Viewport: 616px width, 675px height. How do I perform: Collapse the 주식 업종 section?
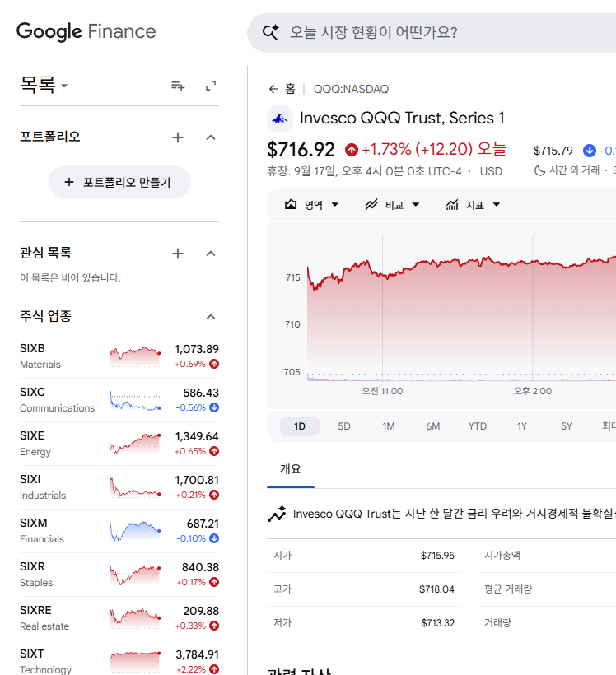pyautogui.click(x=211, y=317)
